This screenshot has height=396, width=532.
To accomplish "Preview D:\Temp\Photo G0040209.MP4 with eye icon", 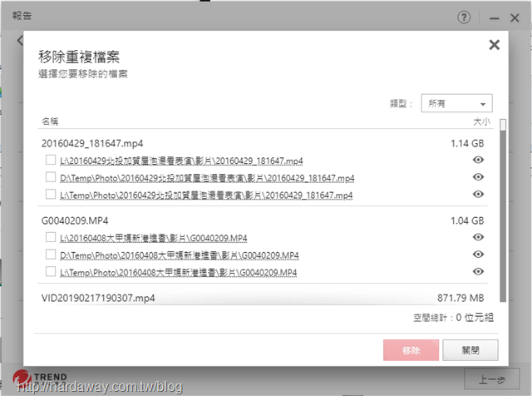I will click(x=478, y=254).
